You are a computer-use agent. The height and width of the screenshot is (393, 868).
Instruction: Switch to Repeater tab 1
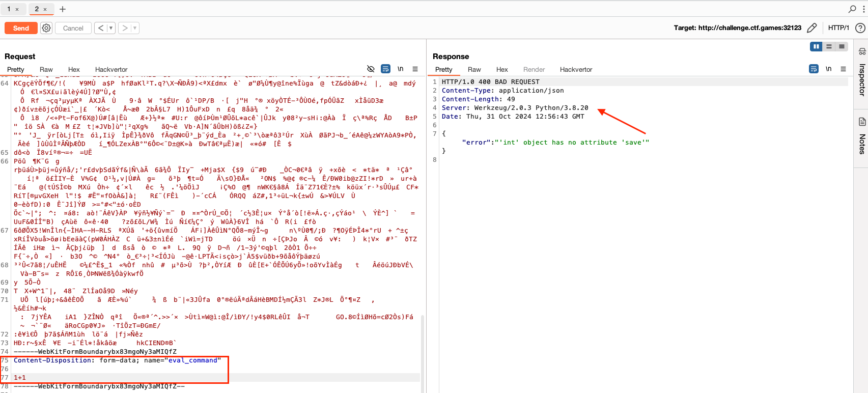pyautogui.click(x=9, y=9)
